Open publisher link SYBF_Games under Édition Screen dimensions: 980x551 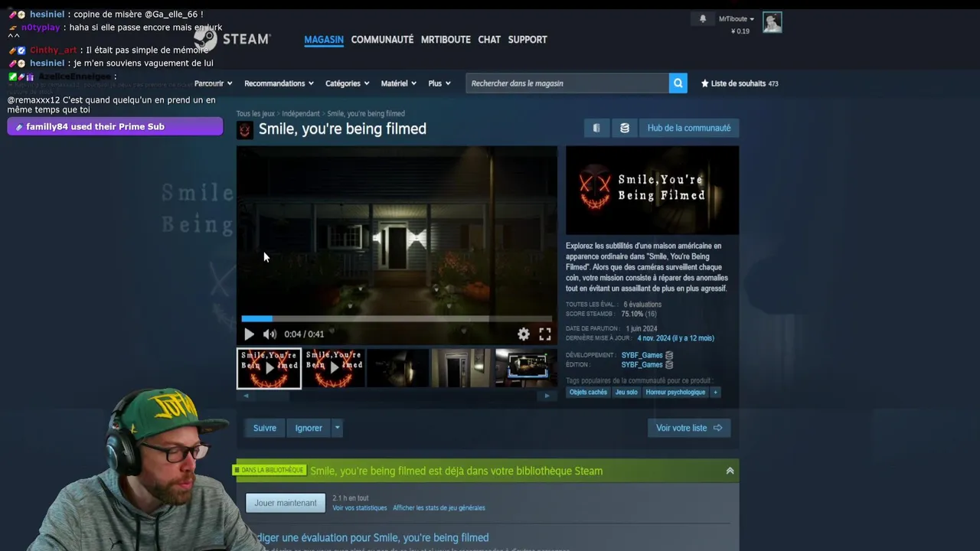[x=642, y=365]
